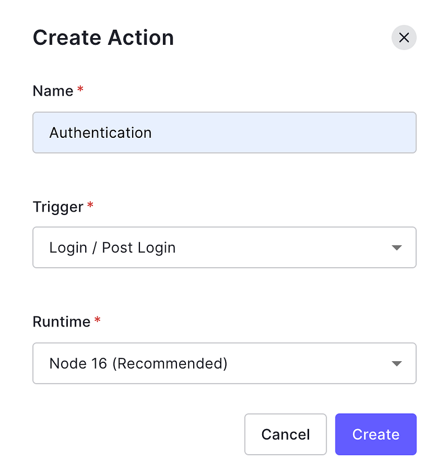Click the Name field label
Viewport: 448px width, 476px height.
53,91
